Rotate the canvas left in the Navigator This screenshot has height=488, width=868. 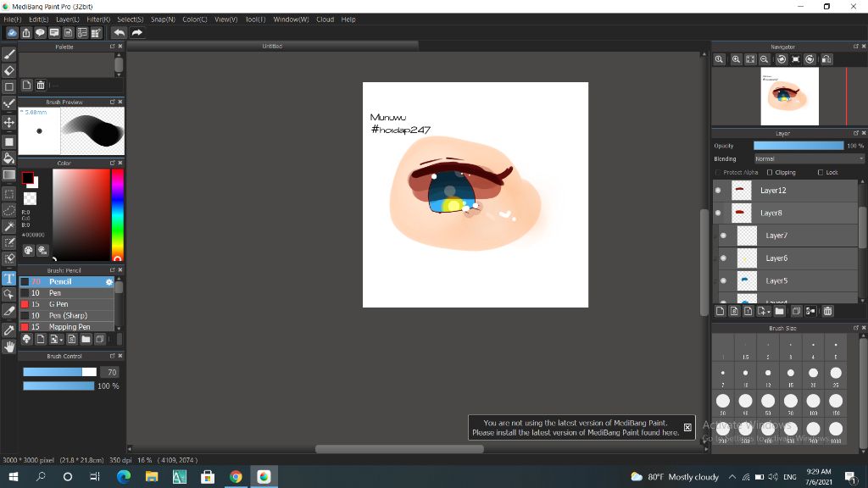(781, 59)
